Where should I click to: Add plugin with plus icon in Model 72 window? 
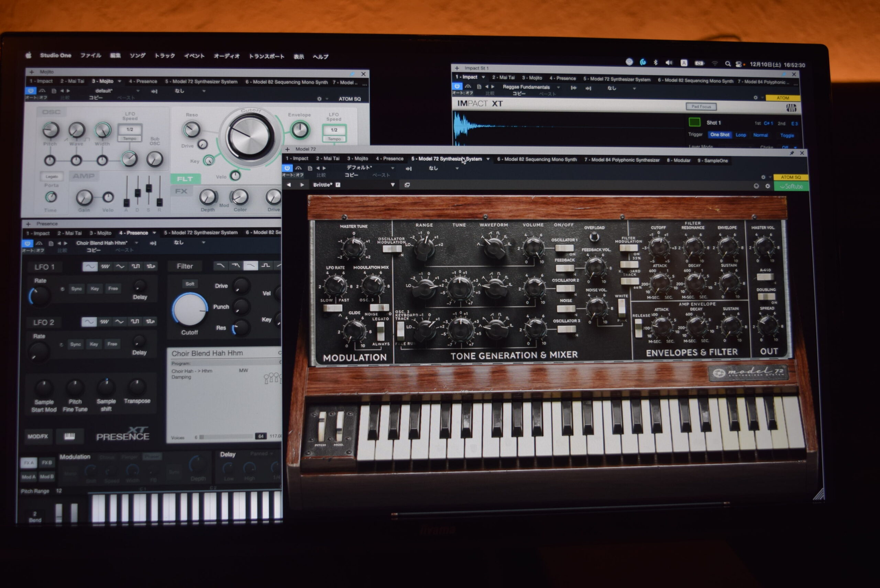coord(287,149)
